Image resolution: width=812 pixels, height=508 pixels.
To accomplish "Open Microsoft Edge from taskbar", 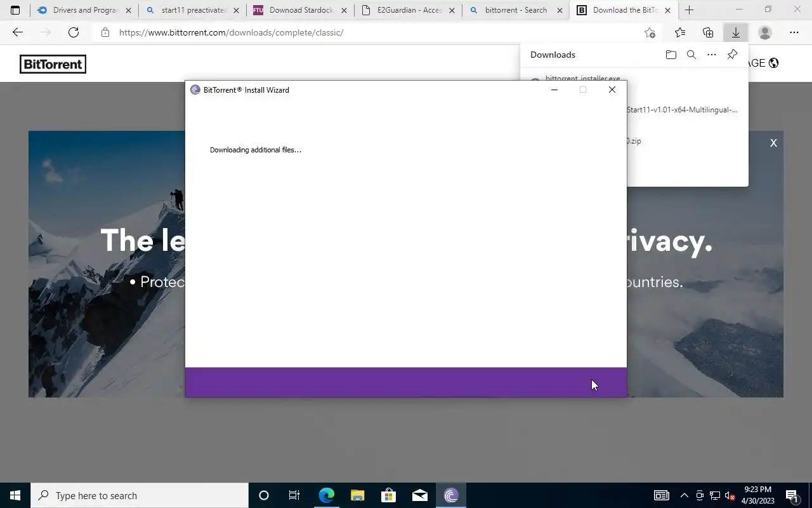I will point(326,495).
